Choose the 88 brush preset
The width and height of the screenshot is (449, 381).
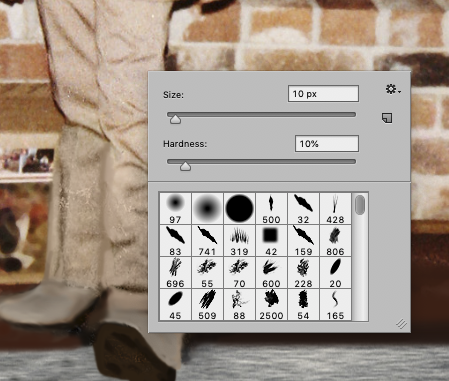239,304
